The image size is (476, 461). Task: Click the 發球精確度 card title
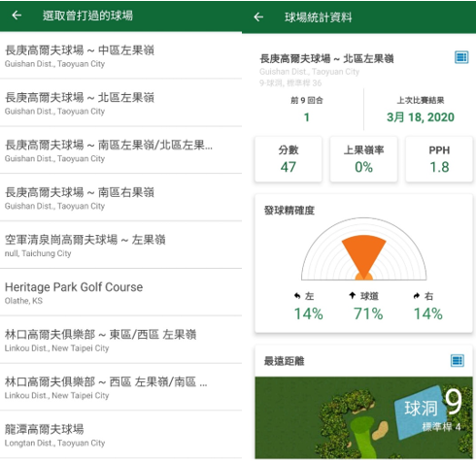pyautogui.click(x=289, y=211)
